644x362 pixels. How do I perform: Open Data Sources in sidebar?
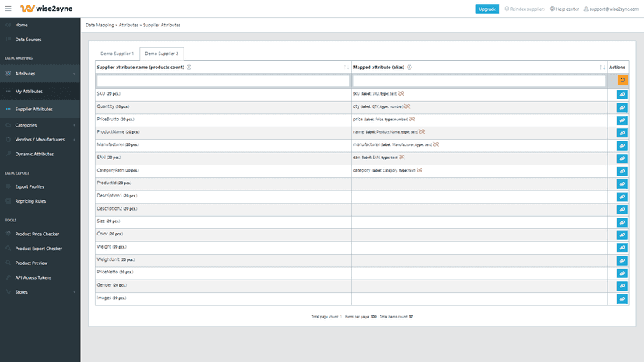(28, 40)
